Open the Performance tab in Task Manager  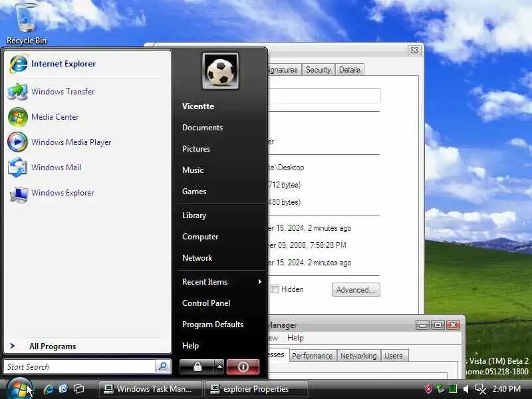313,356
